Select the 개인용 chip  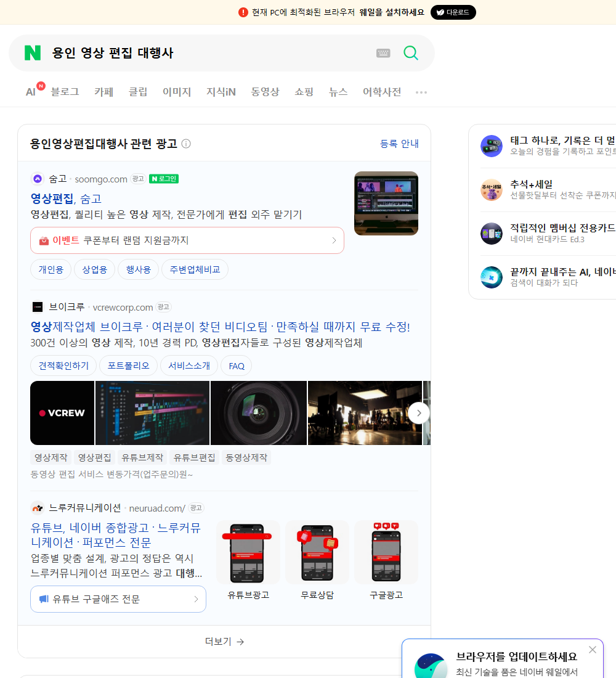click(51, 270)
